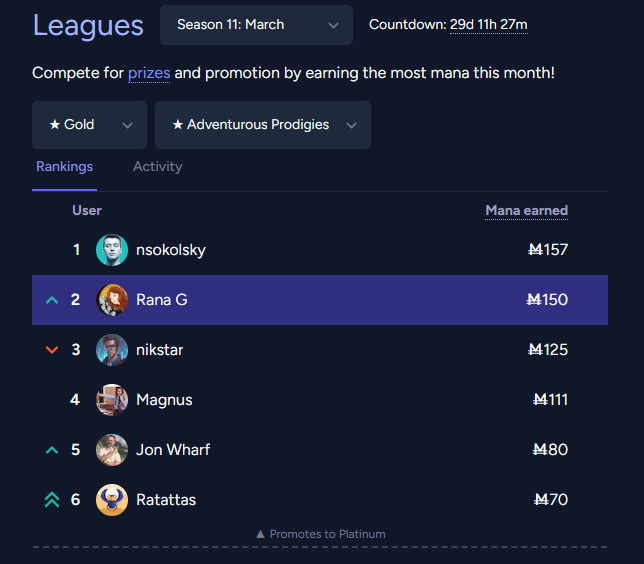The height and width of the screenshot is (564, 644).
Task: Select the Rankings tab
Action: (64, 167)
